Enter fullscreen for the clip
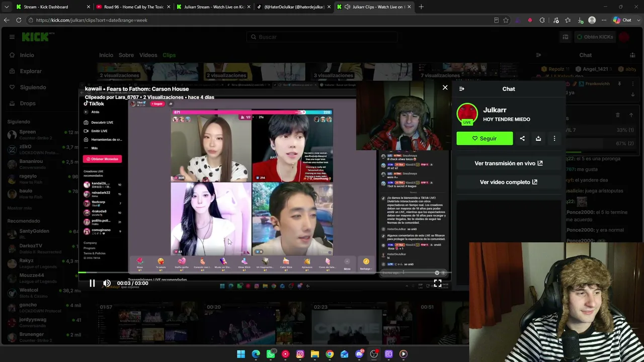This screenshot has height=362, width=644. point(438,284)
